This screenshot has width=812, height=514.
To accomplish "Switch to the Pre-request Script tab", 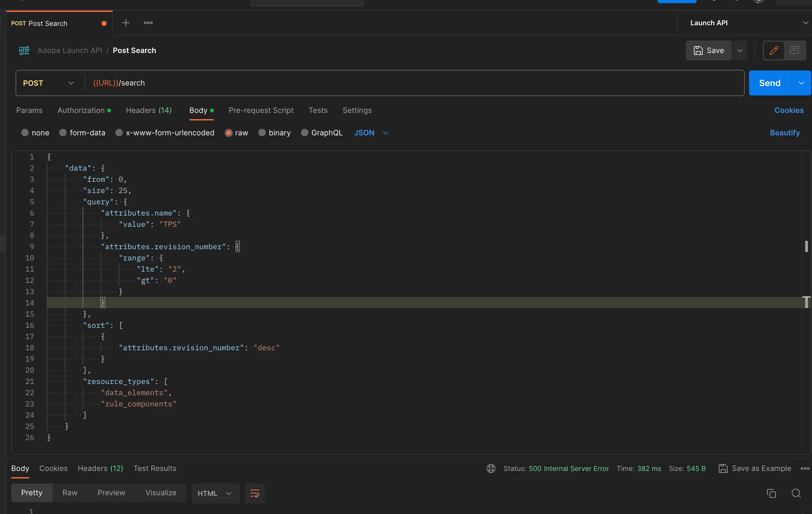I will (261, 110).
